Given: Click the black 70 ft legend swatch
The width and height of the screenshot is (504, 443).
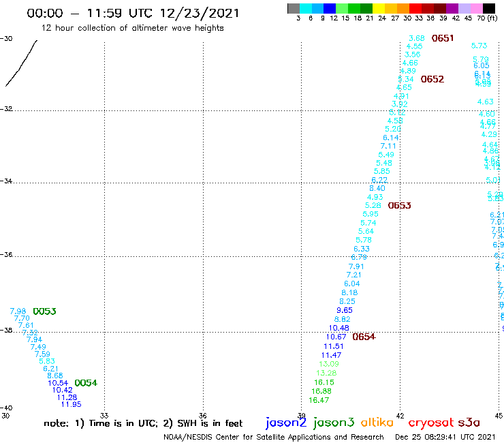Looking at the screenshot, I should (489, 8).
